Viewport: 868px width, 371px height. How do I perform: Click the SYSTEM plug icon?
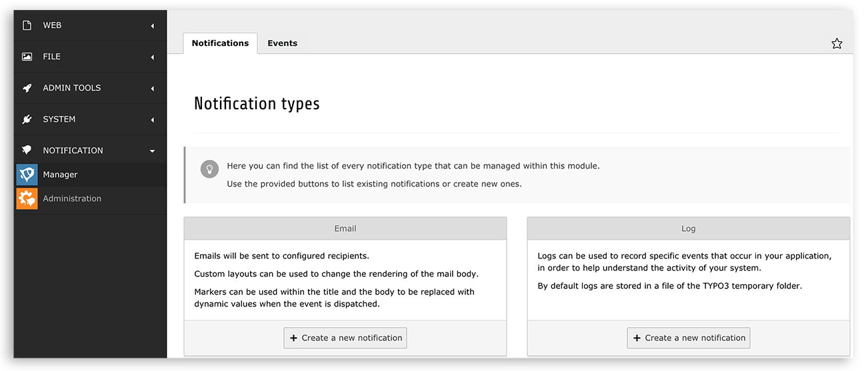[27, 119]
